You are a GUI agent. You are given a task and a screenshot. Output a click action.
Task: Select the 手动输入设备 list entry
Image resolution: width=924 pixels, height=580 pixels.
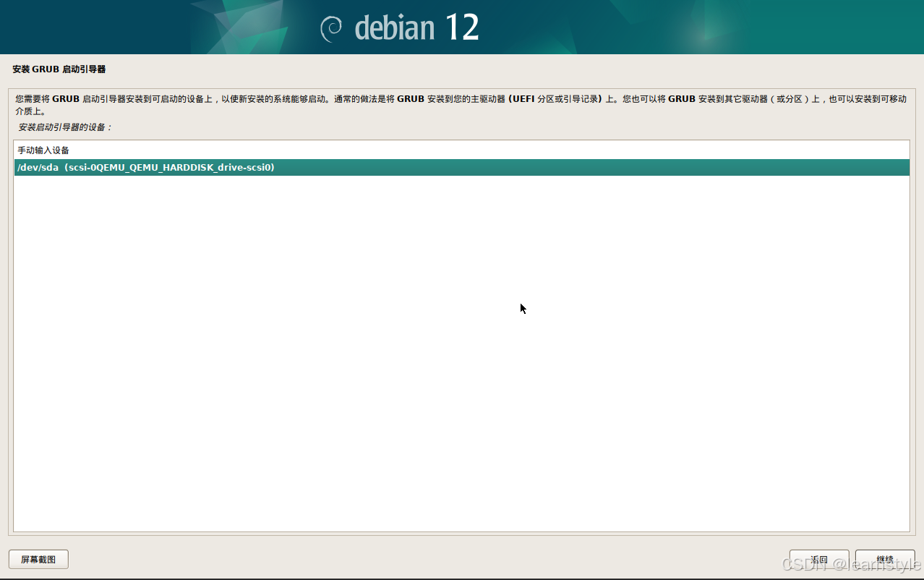click(x=462, y=150)
